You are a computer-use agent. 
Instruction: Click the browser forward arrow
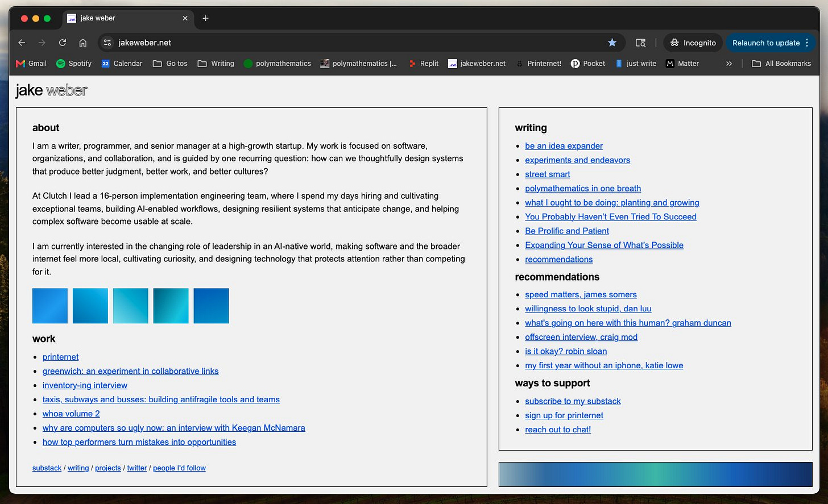point(42,43)
